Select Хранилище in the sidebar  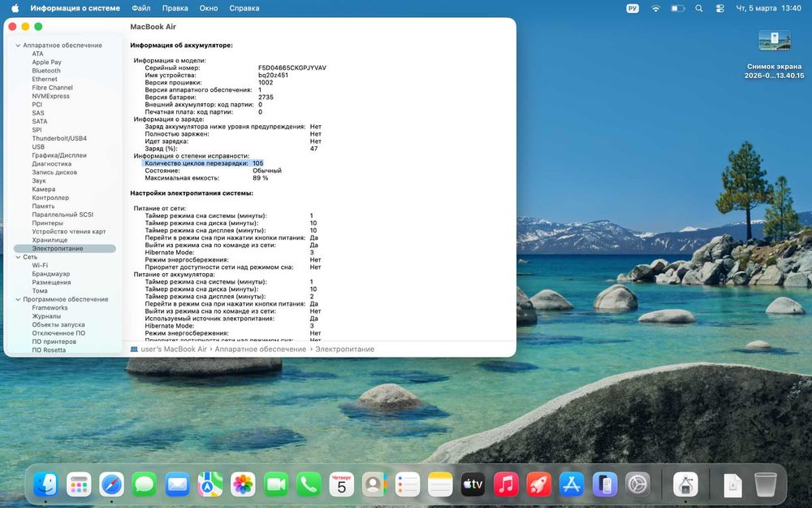point(50,240)
